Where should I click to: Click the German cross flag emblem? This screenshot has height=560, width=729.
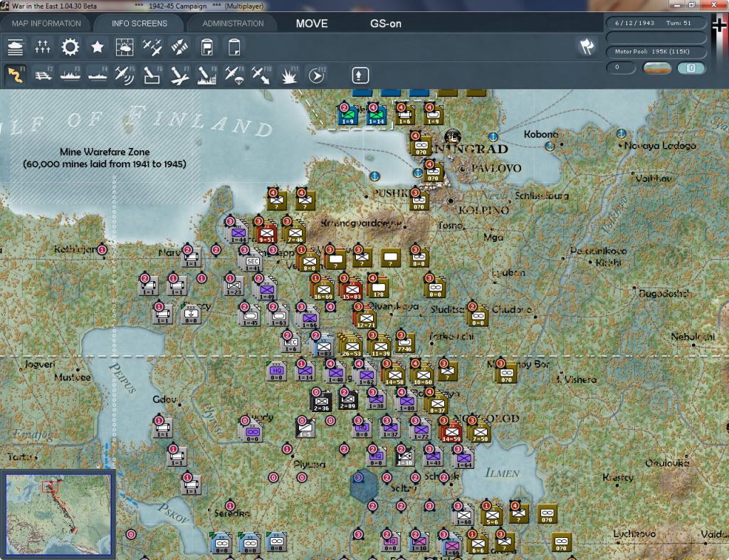pos(720,25)
